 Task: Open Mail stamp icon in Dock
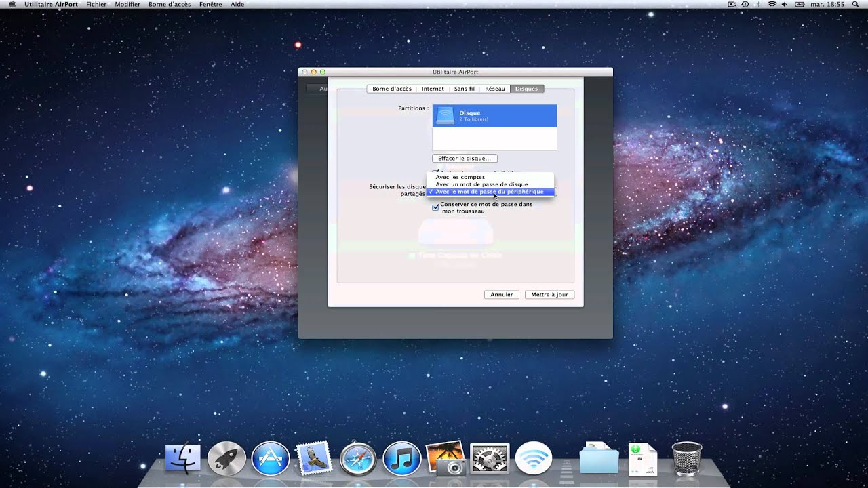313,459
